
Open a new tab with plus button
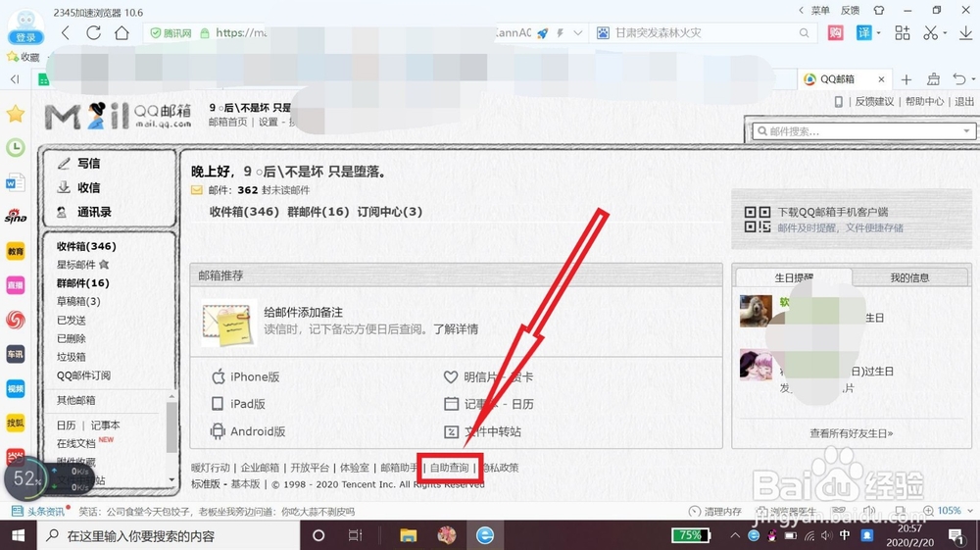click(906, 79)
